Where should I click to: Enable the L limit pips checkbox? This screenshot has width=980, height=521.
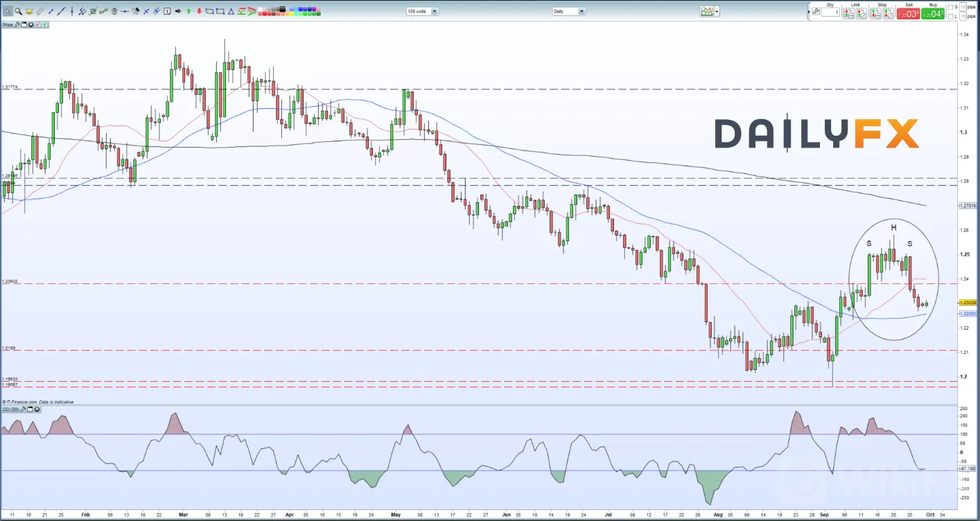tap(950, 17)
